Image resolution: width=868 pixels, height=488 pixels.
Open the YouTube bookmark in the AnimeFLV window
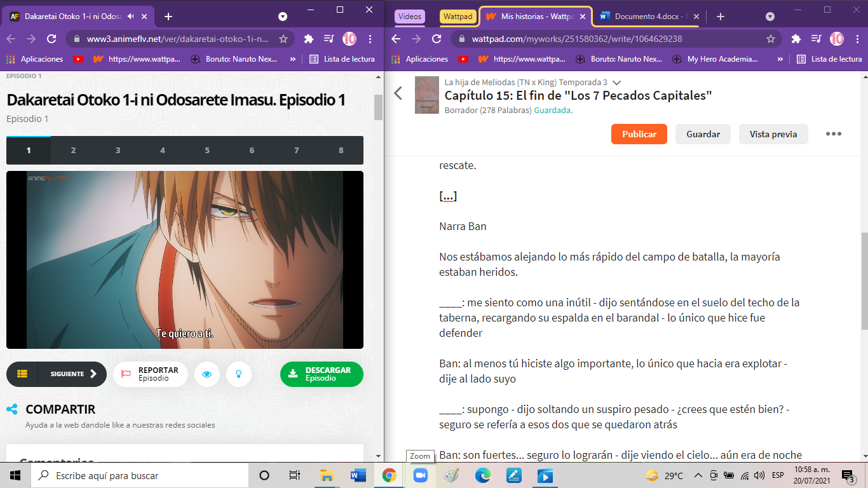pos(78,59)
